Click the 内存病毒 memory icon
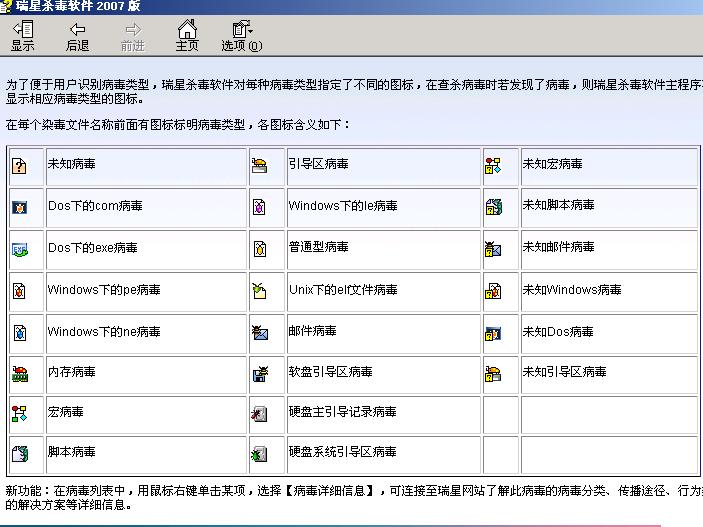703x527 pixels. tap(20, 374)
